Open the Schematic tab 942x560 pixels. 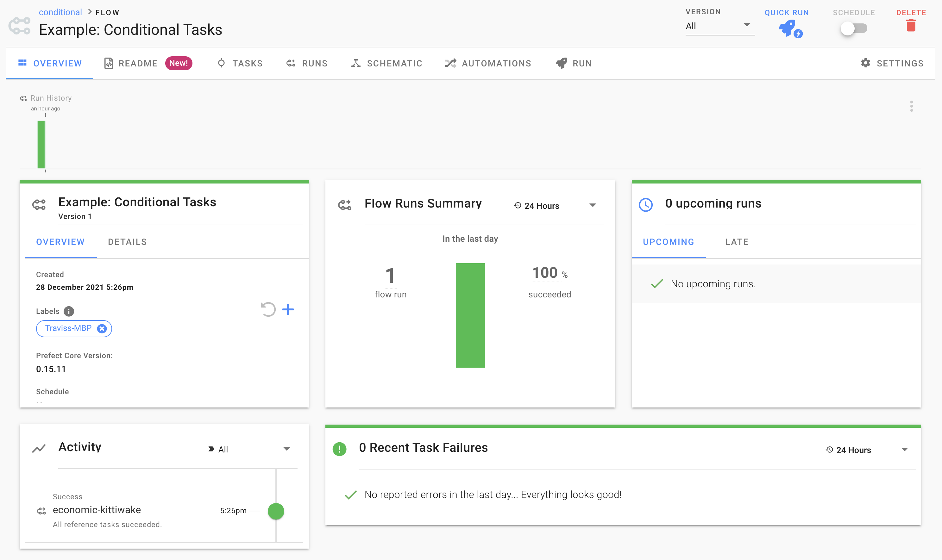386,63
